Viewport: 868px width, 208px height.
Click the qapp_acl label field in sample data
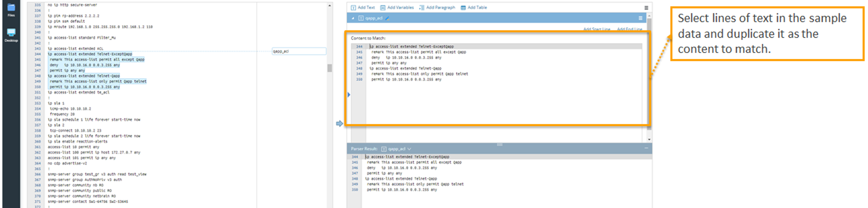299,51
